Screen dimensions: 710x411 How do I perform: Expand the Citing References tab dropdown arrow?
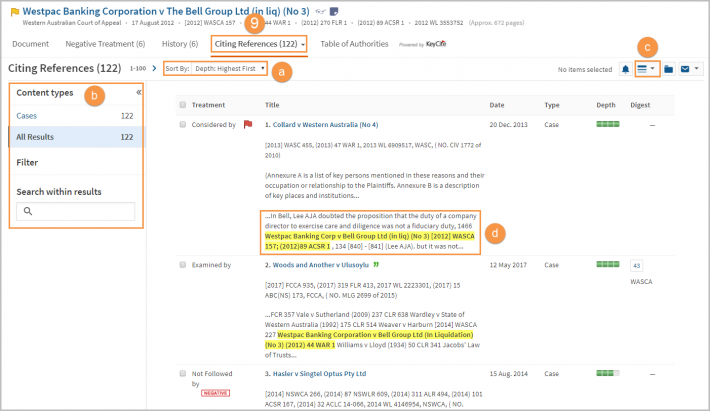point(303,45)
